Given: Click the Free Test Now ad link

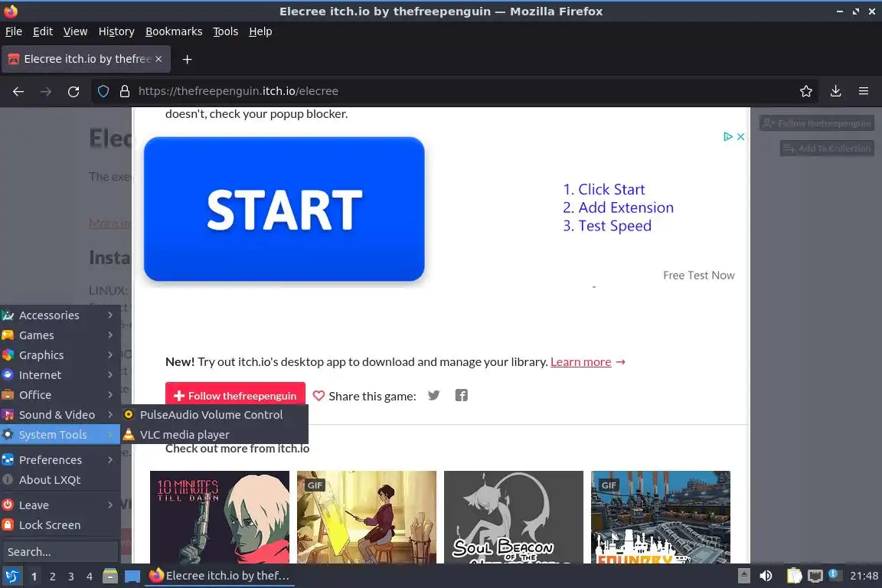Looking at the screenshot, I should 698,275.
